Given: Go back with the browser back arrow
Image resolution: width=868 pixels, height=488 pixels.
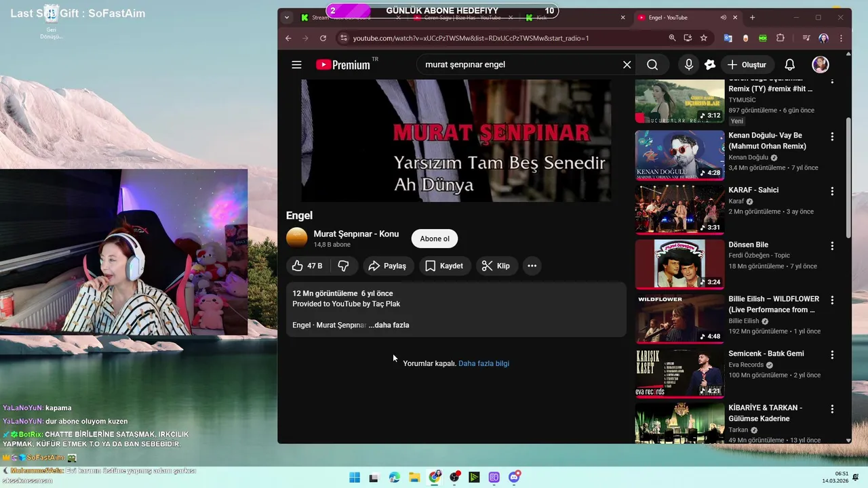Looking at the screenshot, I should (x=288, y=38).
